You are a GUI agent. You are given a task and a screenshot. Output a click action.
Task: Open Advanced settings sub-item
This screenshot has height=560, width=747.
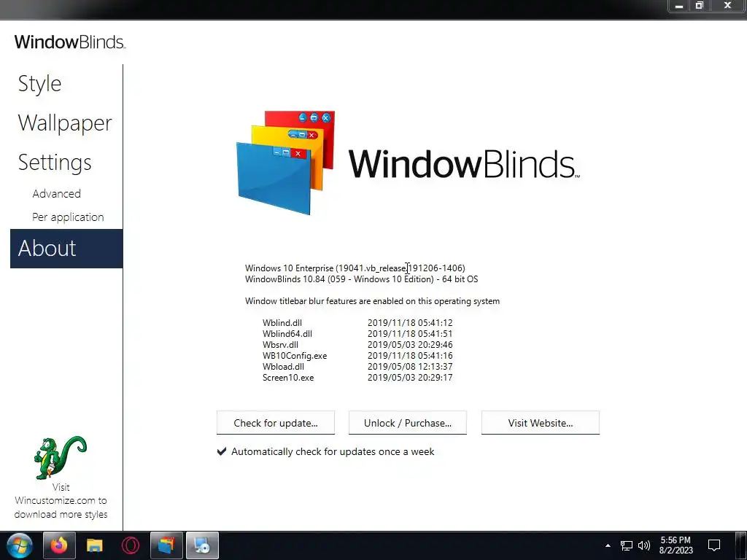click(x=57, y=194)
